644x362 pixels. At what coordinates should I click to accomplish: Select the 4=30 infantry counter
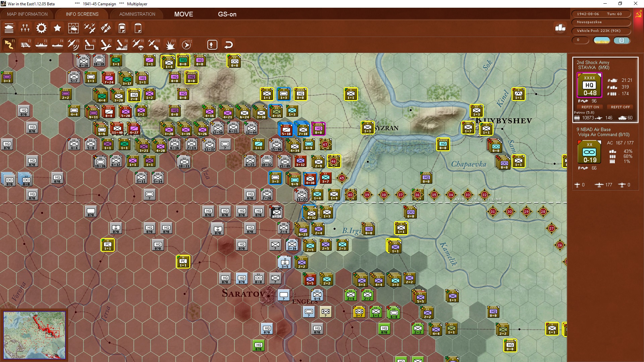coord(310,179)
